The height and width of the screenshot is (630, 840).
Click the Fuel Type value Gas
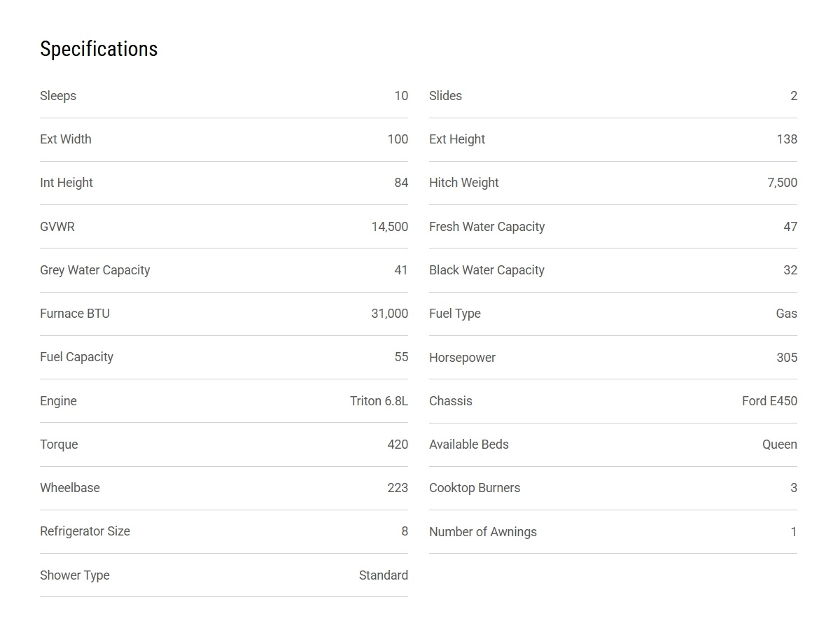click(786, 314)
